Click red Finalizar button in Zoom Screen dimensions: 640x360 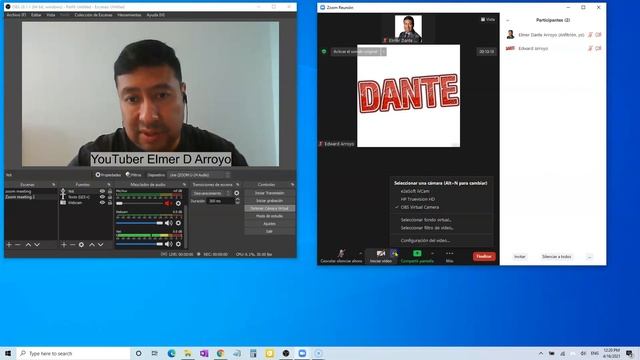tap(484, 256)
